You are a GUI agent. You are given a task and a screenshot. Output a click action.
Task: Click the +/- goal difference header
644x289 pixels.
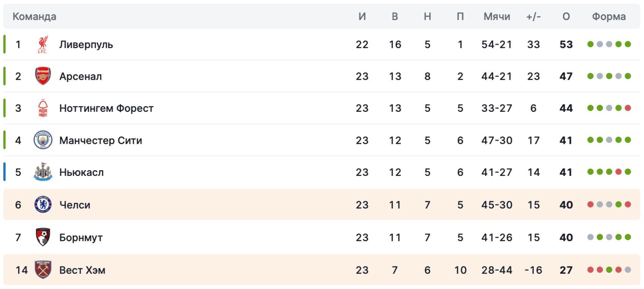pos(534,17)
